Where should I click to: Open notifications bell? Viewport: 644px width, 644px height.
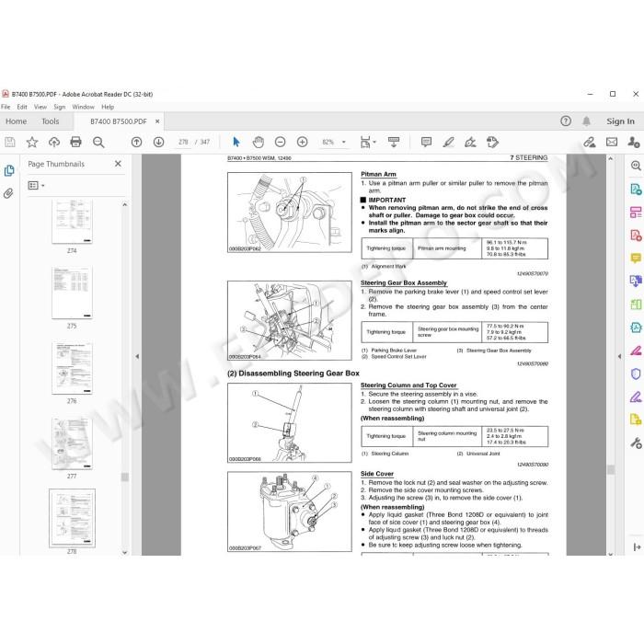click(x=587, y=121)
